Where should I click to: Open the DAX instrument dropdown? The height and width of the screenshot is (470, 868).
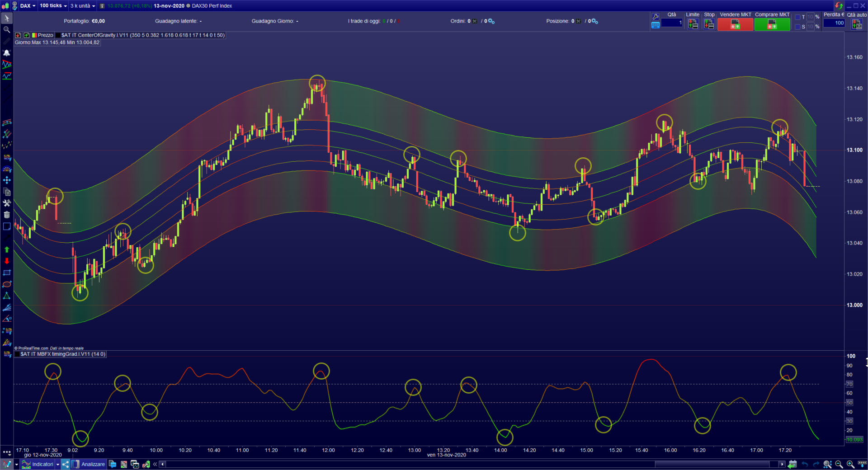click(28, 6)
